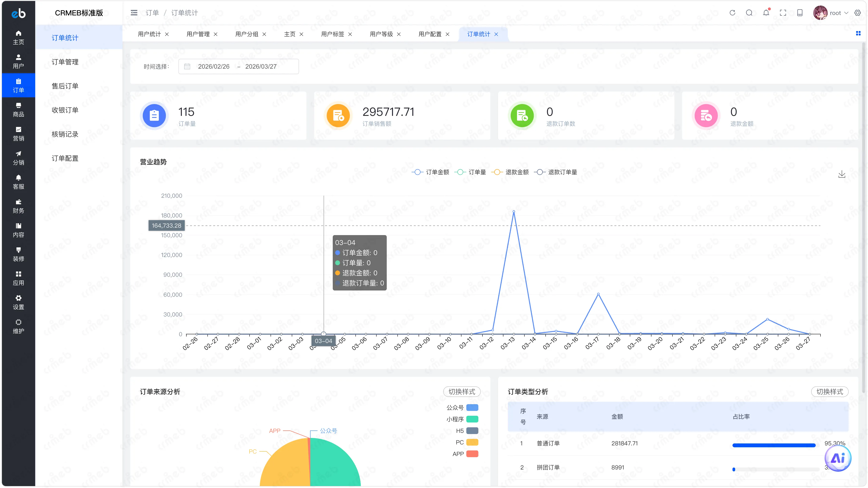Screen dimensions: 868x488
Task: Open the 装修 decoration module
Action: coord(18,254)
